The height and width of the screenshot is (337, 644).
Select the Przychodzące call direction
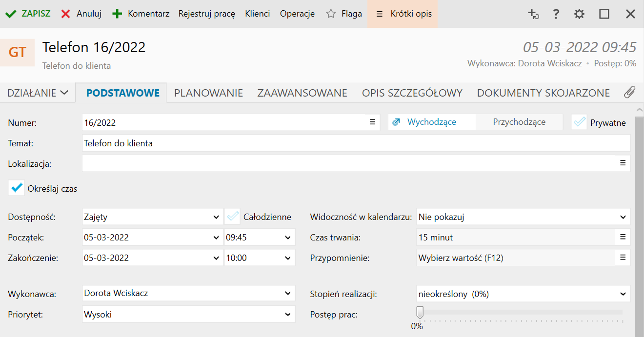click(x=519, y=122)
